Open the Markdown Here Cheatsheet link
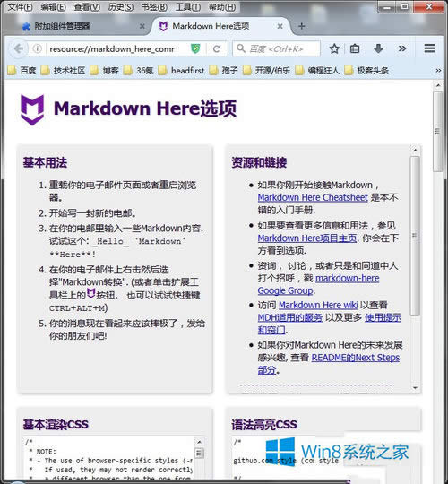448x484 pixels. coord(313,197)
